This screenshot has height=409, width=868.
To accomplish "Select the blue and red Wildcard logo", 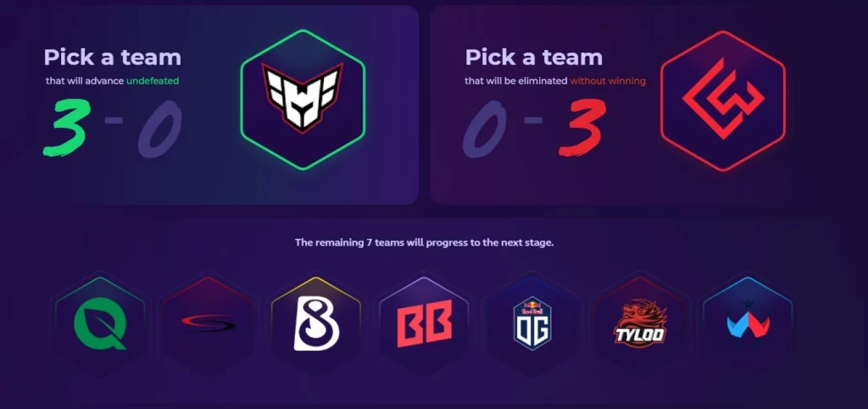I will pos(748,323).
